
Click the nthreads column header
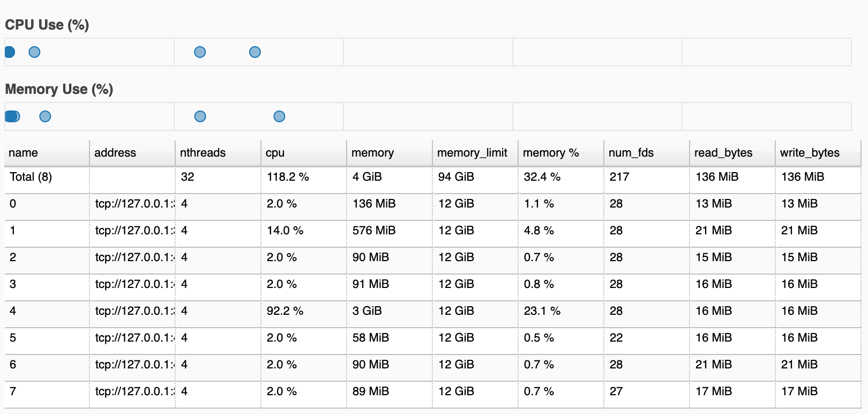[203, 153]
